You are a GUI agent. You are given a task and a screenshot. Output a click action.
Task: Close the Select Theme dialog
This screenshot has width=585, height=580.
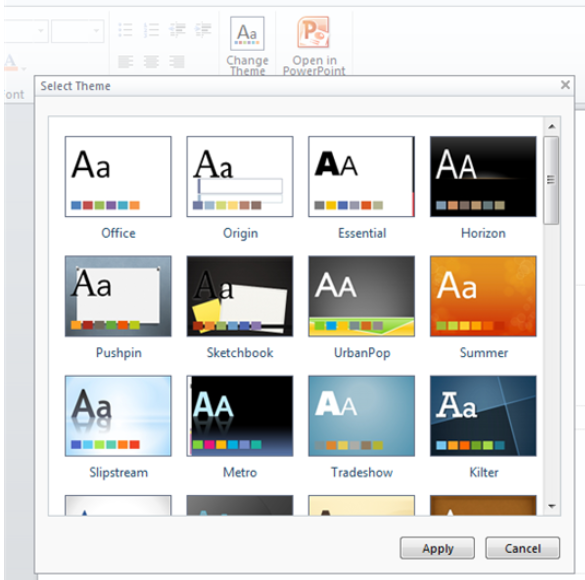pos(565,85)
